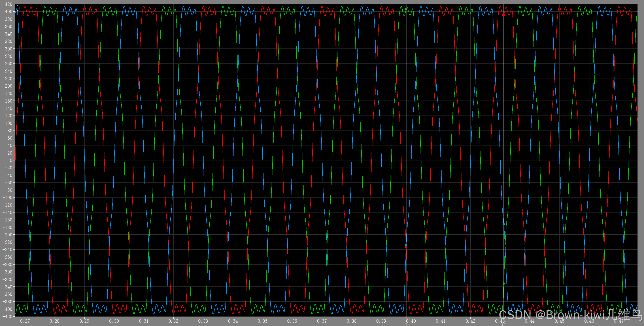Click the square box in plot resize control
The image size is (644, 326).
tap(18, 8)
